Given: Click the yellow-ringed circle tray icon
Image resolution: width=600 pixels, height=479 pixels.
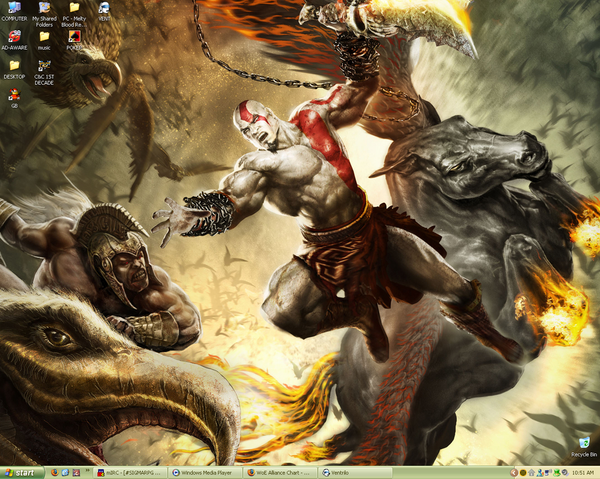Looking at the screenshot, I should [523, 473].
